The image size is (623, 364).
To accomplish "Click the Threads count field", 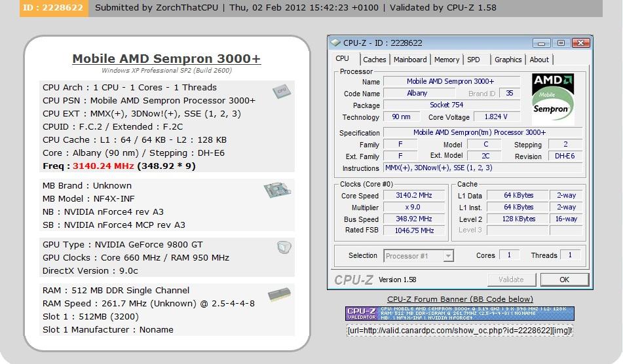I will tap(570, 255).
